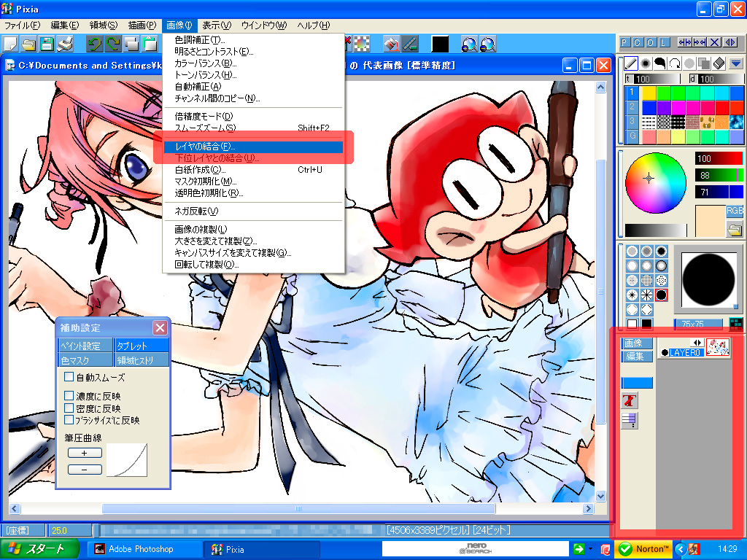Click the panel expand-outward arrows button
Viewport: 747px width, 560px height.
pos(684,42)
